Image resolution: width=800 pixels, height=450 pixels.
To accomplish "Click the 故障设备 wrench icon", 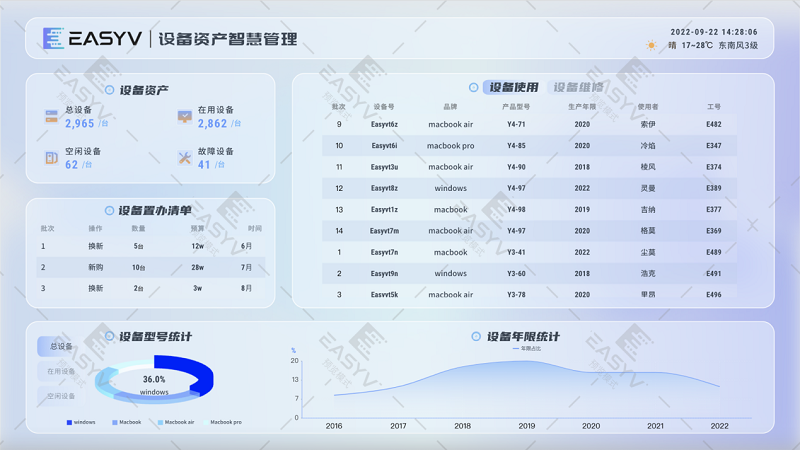I will tap(184, 158).
